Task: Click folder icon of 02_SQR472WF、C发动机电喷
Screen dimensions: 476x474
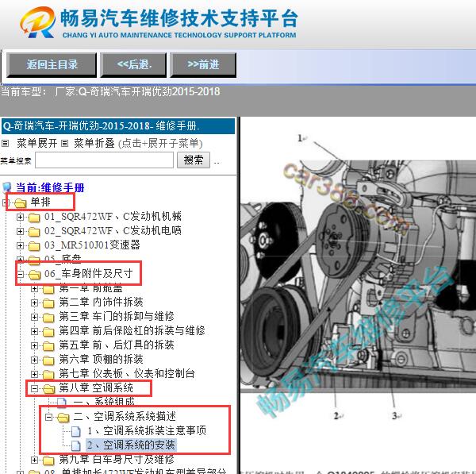Action: pyautogui.click(x=34, y=232)
